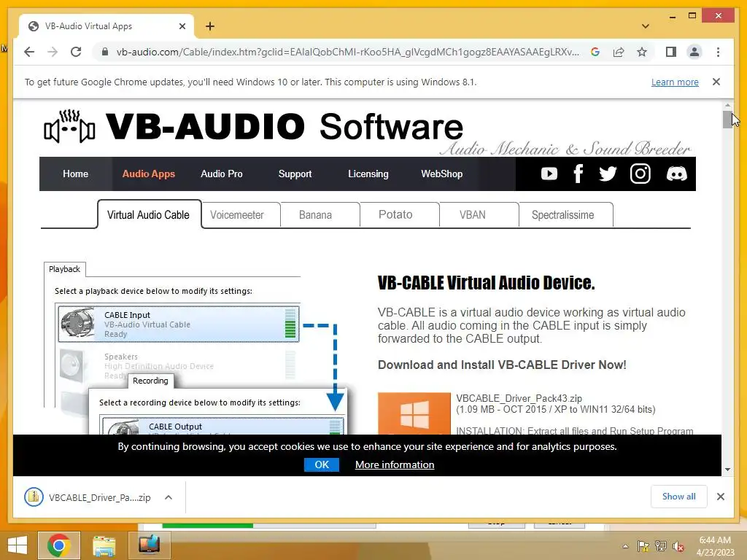
Task: Open VB-Audio Facebook page icon
Action: 578,174
